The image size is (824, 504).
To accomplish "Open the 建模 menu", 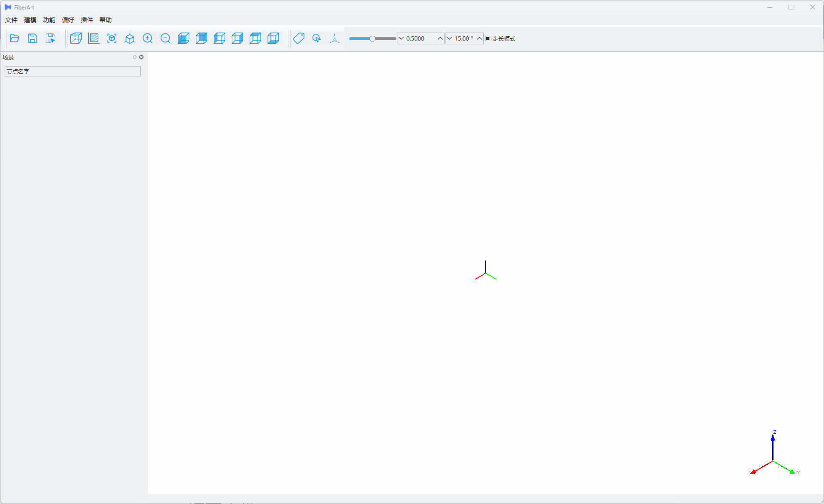I will click(x=30, y=20).
